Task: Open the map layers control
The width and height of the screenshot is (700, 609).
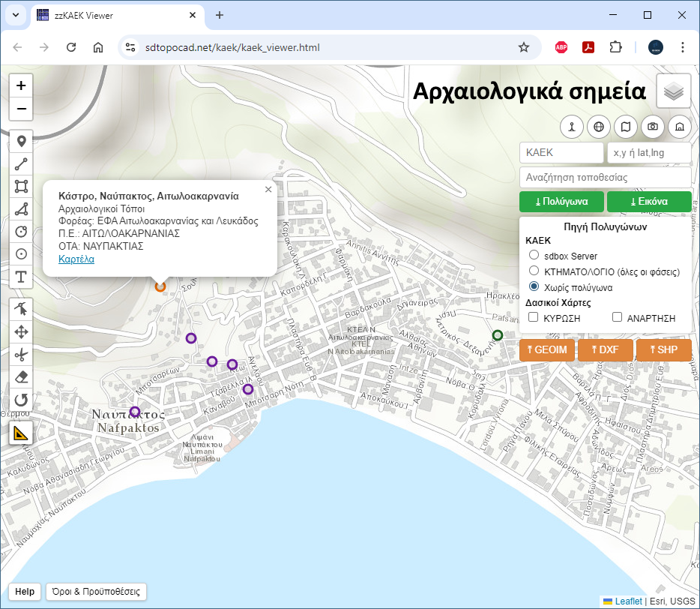Action: pos(674,91)
